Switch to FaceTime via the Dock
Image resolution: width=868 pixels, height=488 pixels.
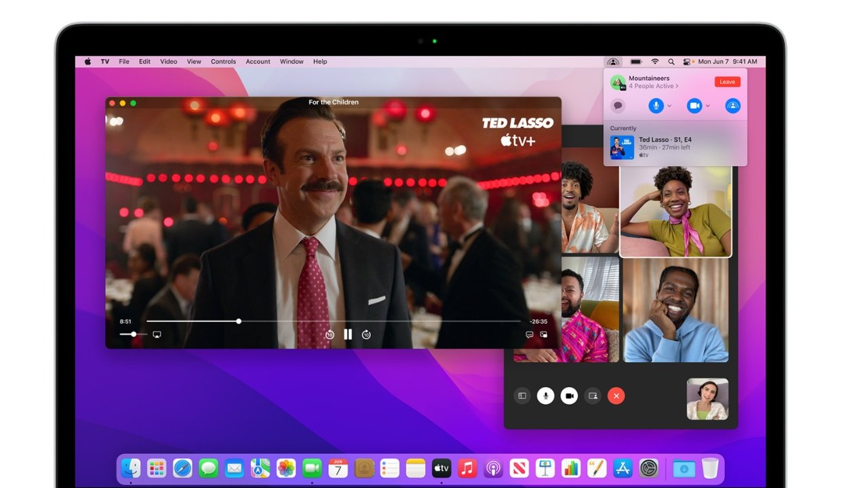[x=312, y=468]
